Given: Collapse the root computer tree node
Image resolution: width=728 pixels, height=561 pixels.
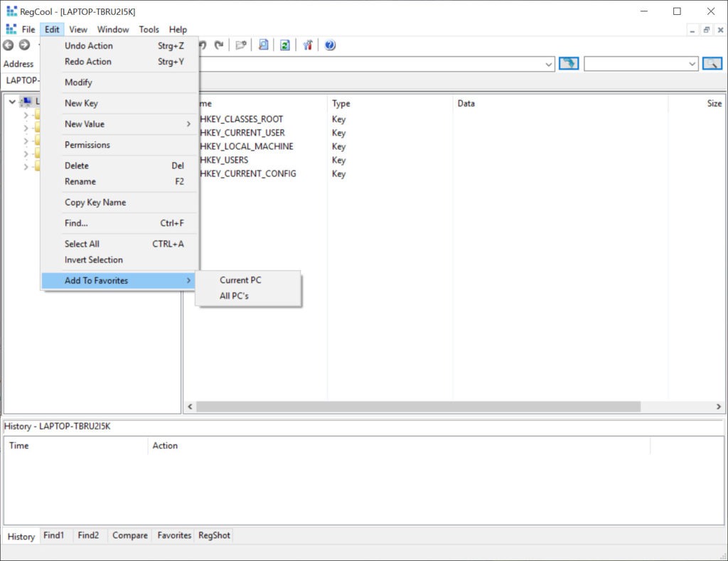Looking at the screenshot, I should (x=12, y=102).
